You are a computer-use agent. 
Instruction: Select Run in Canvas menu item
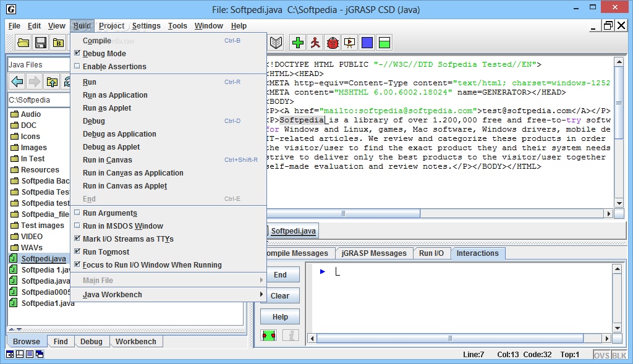pyautogui.click(x=168, y=160)
